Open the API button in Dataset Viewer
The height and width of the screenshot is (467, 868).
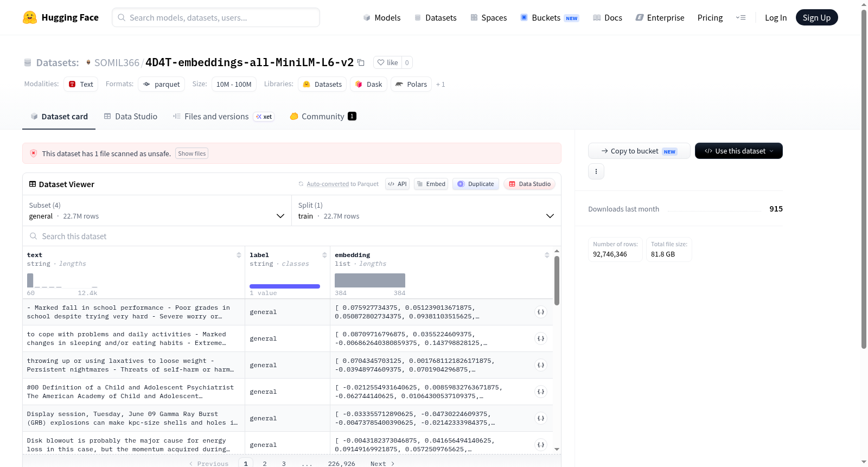[397, 184]
